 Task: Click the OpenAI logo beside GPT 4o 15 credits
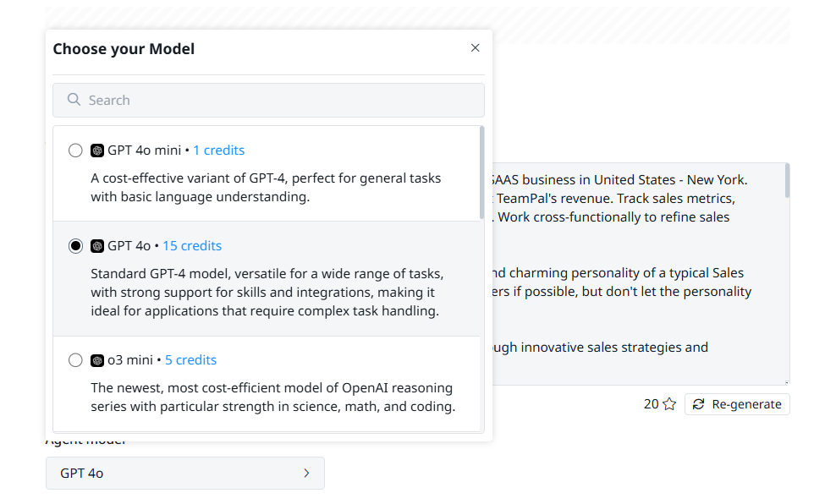click(x=97, y=246)
